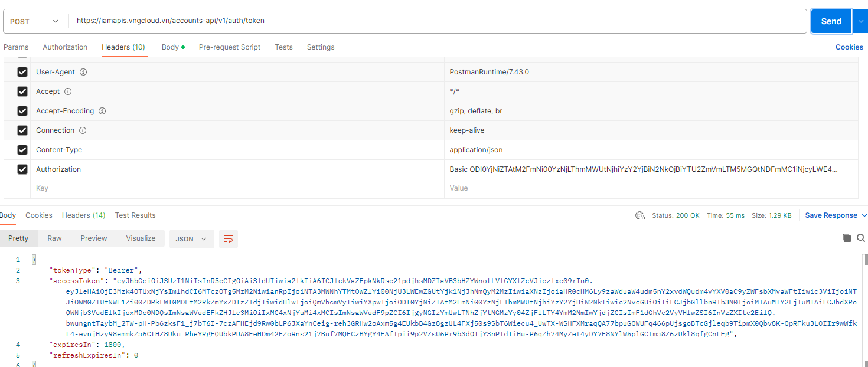This screenshot has height=367, width=868.
Task: Uncheck the User-Agent header checkbox
Action: pyautogui.click(x=22, y=72)
